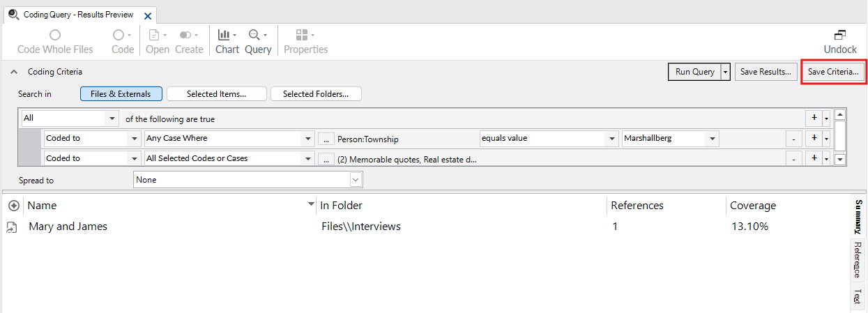Open the All Selected Codes or Cases dropdown
868x313 pixels.
point(307,158)
